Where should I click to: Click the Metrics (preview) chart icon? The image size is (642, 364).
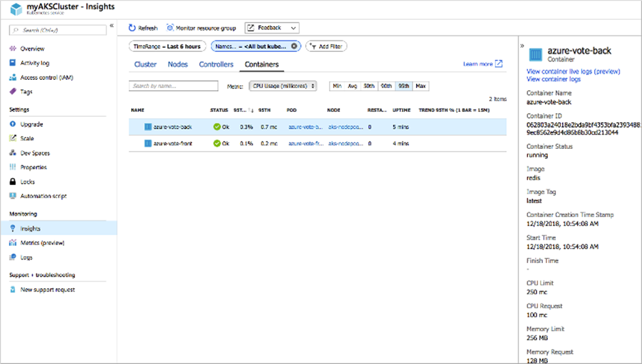point(13,243)
